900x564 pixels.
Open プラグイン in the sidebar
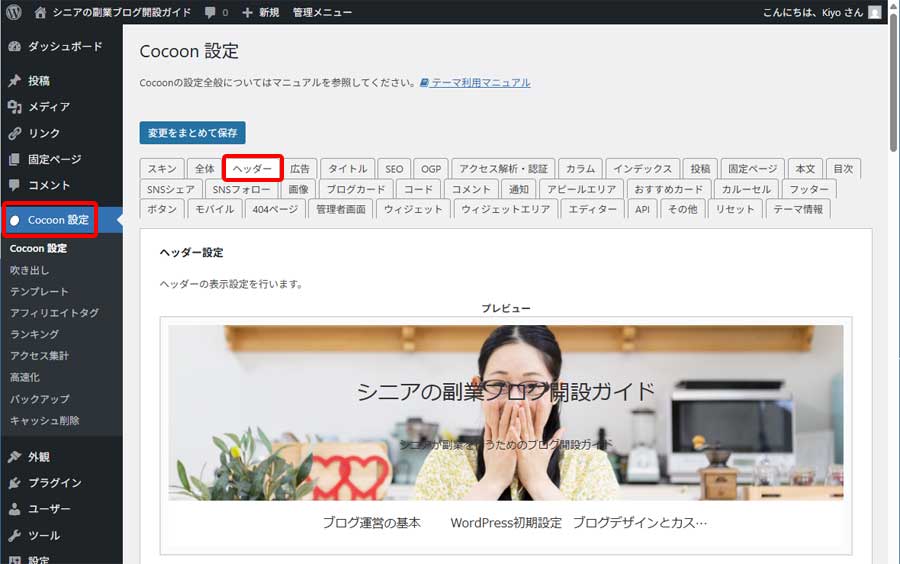(54, 483)
